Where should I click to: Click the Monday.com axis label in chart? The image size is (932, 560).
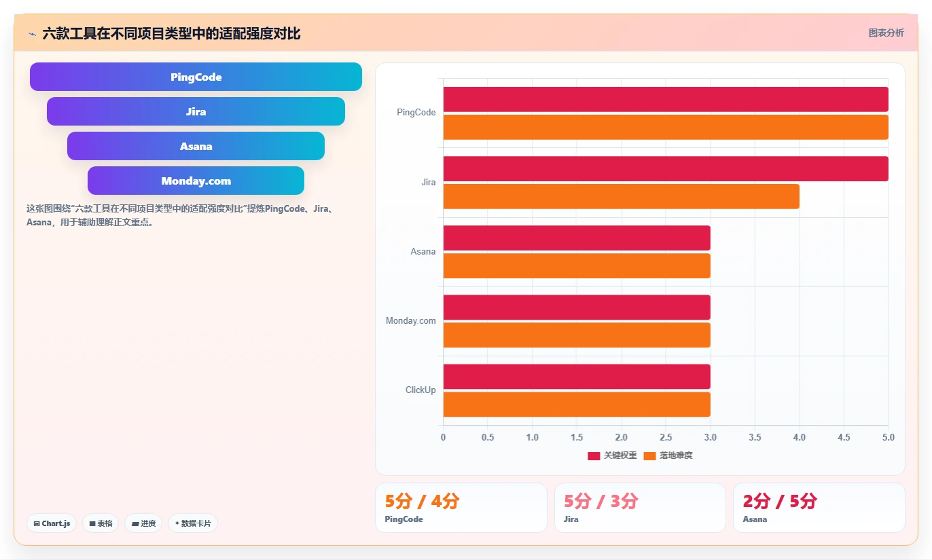[x=410, y=320]
